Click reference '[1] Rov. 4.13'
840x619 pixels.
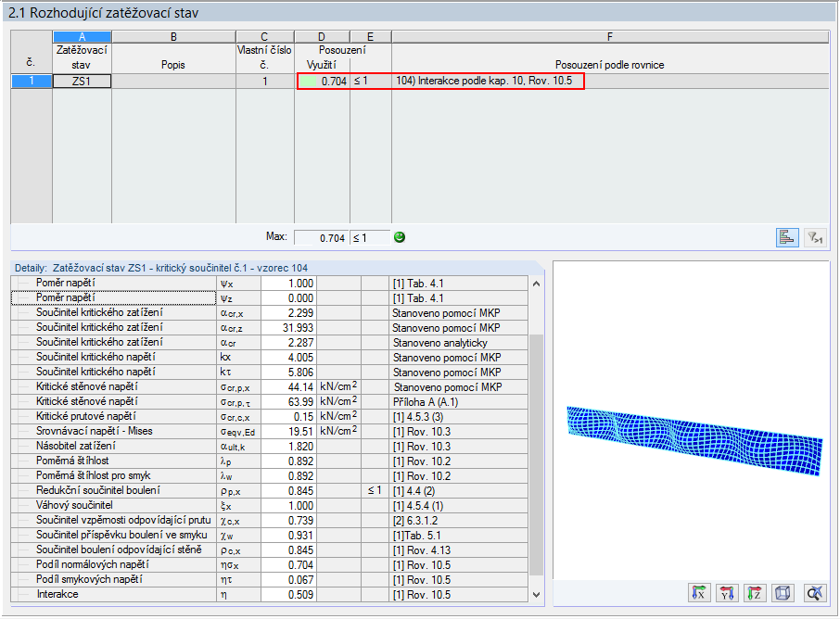pos(421,550)
